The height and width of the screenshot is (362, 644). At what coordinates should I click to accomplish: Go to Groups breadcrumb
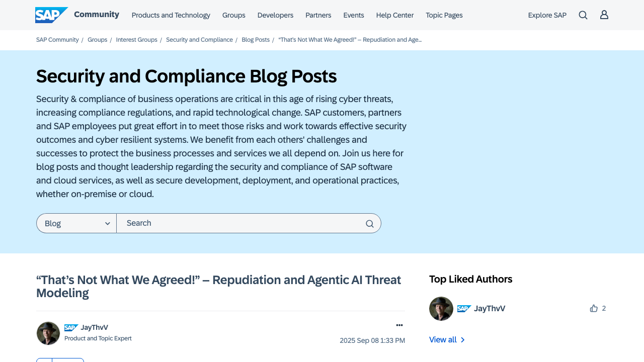click(98, 40)
